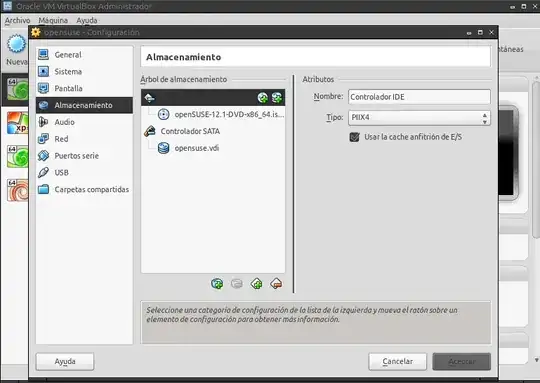The width and height of the screenshot is (540, 383).
Task: Open the Pantalla settings category
Action: tap(84, 88)
